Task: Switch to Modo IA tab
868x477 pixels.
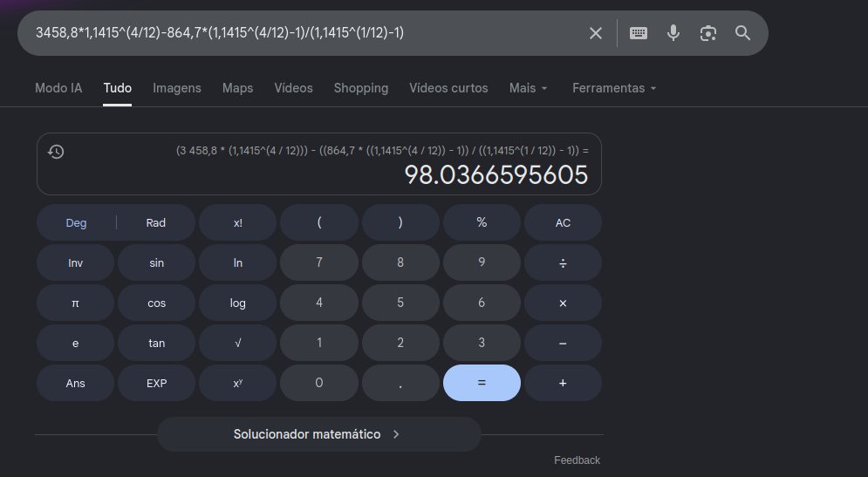Action: coord(58,88)
